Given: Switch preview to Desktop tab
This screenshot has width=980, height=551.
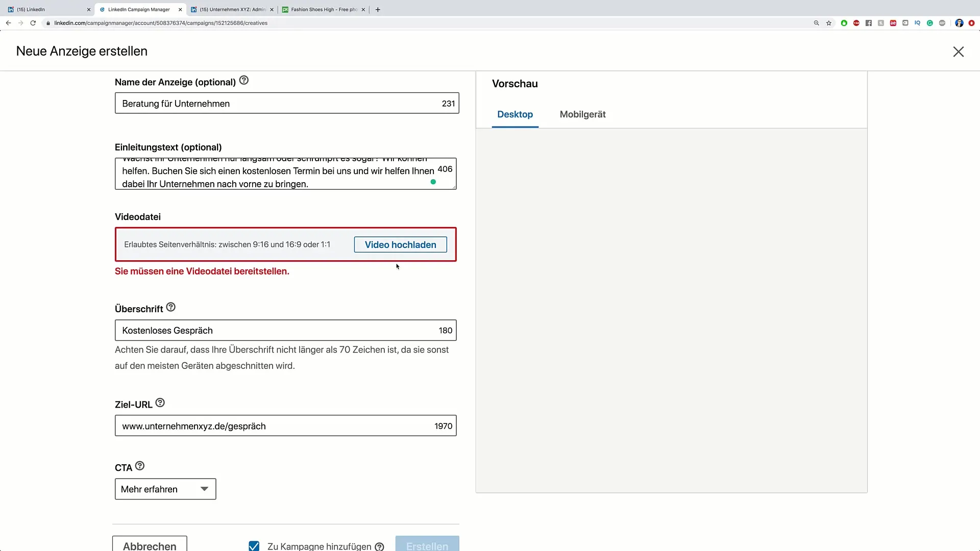Looking at the screenshot, I should (515, 114).
